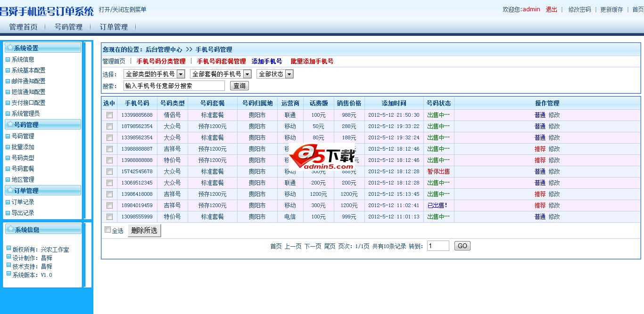Viewport: 644px width, 314px height.
Task: Enable the 全选 select-all checkbox
Action: click(107, 230)
